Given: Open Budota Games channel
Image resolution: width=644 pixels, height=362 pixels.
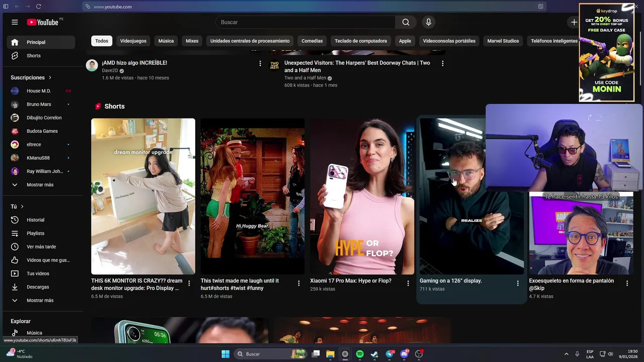Looking at the screenshot, I should tap(41, 131).
